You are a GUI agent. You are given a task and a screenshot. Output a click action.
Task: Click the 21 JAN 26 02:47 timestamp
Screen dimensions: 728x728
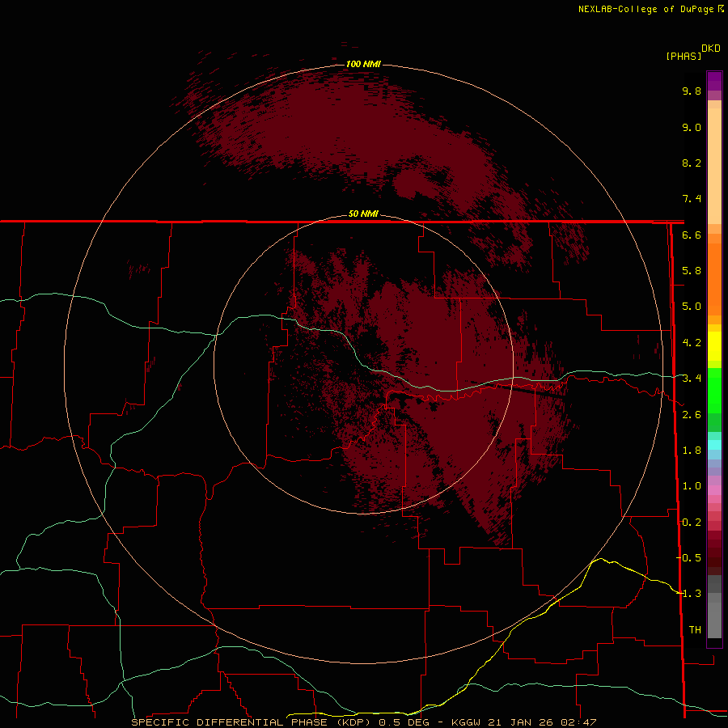541,722
